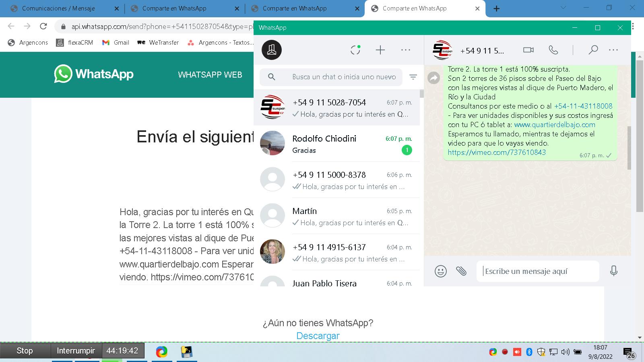The image size is (644, 362).
Task: Click the WhatsApp logo on the webpage
Action: tap(94, 74)
